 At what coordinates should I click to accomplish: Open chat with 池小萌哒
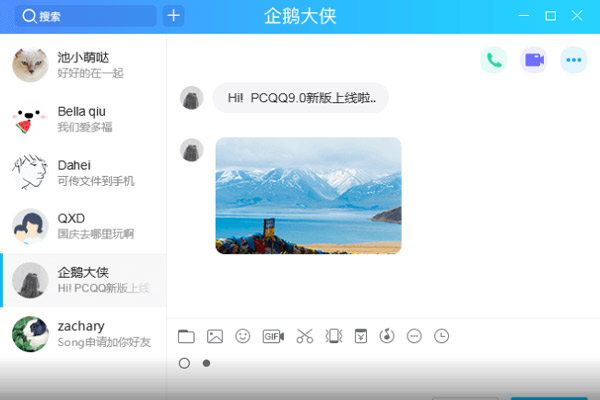[83, 64]
